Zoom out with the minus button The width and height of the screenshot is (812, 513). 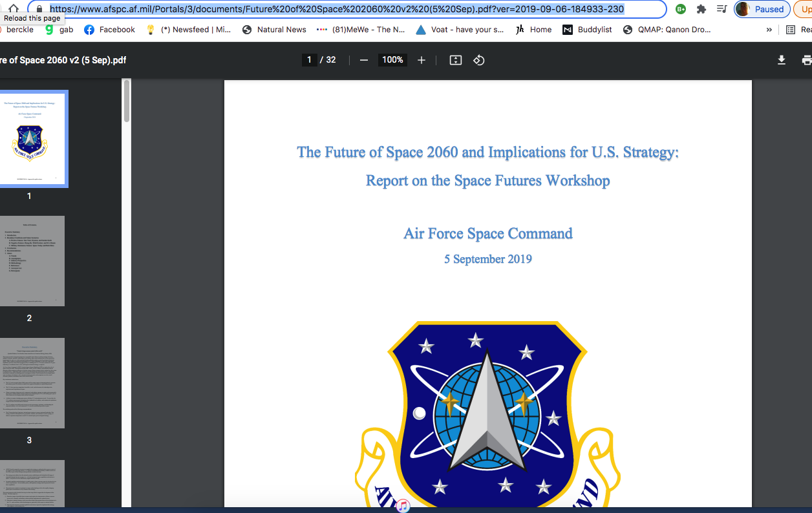[x=364, y=60]
